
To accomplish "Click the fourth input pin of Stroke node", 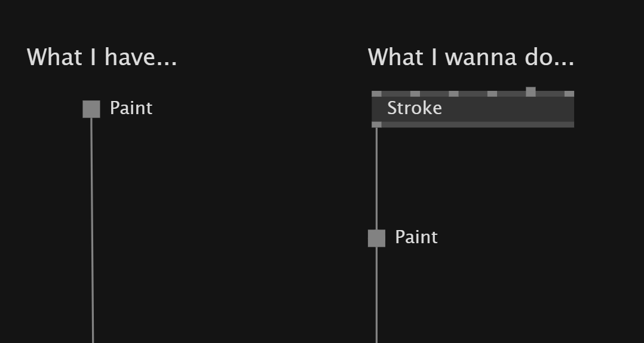I will [x=492, y=94].
